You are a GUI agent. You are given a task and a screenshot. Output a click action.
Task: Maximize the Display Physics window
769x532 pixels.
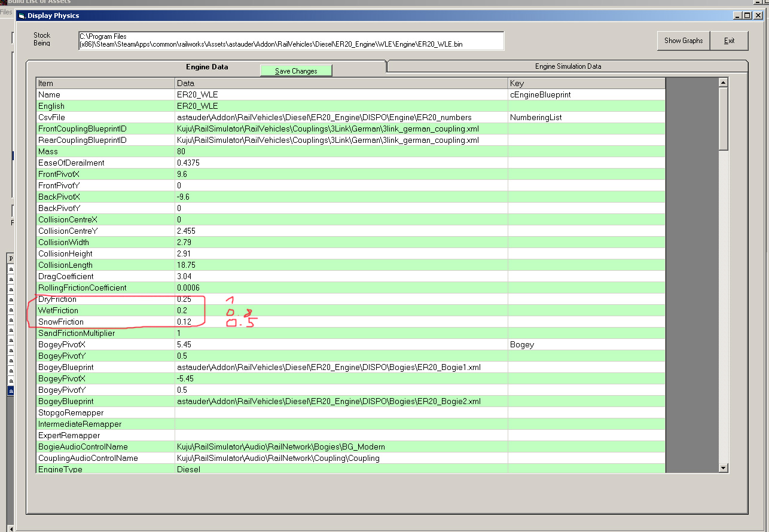click(746, 16)
